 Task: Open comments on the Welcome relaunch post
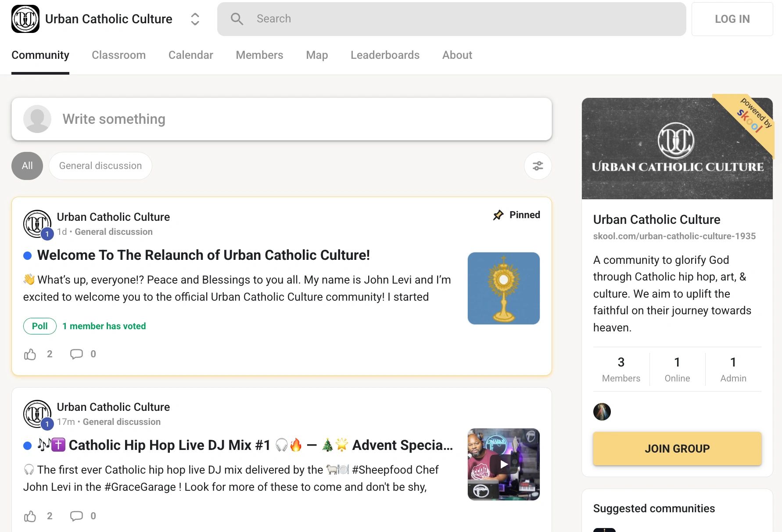pyautogui.click(x=76, y=354)
